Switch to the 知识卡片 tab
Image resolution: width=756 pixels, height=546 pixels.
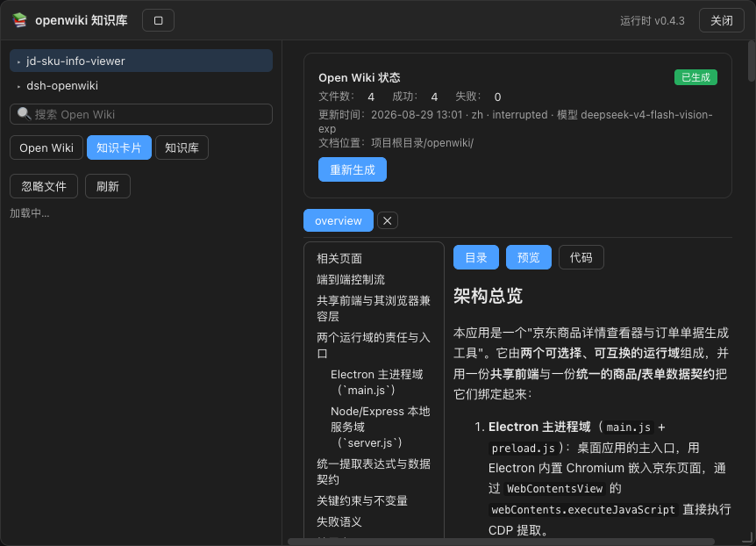point(119,147)
